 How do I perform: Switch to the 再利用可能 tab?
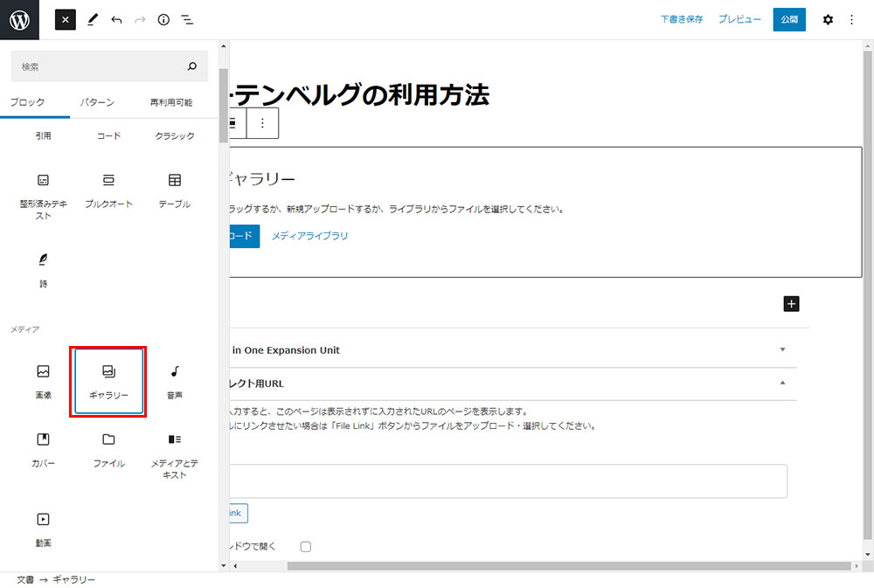pyautogui.click(x=171, y=102)
